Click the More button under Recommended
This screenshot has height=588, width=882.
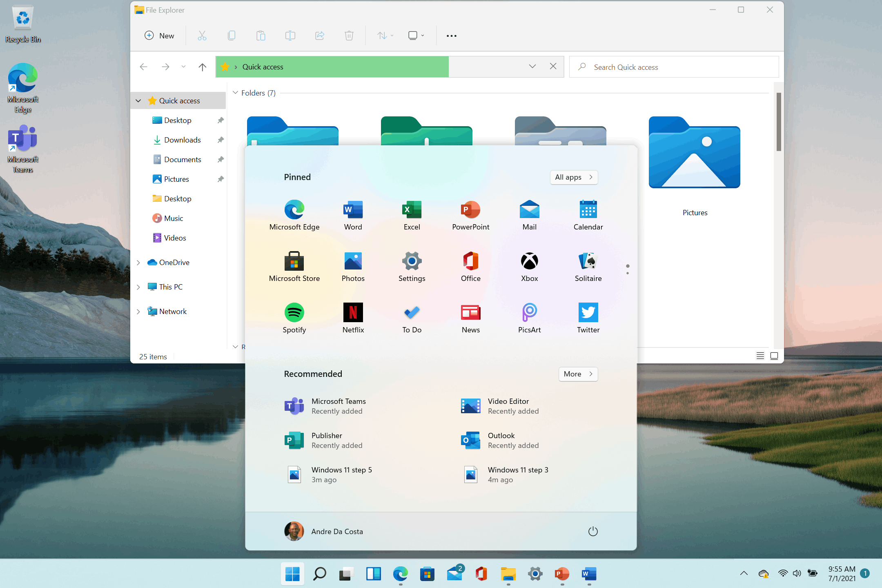point(578,374)
